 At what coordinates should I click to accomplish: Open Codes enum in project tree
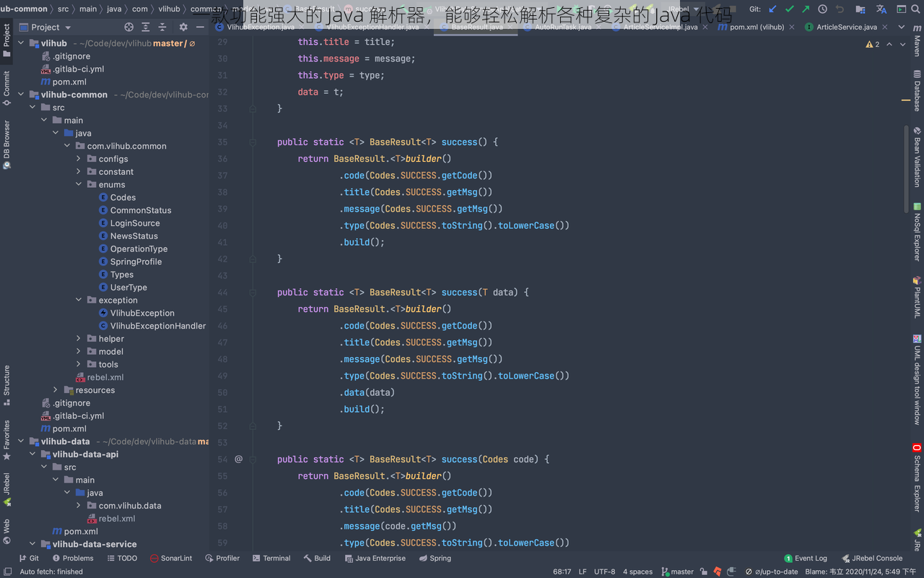tap(118, 197)
